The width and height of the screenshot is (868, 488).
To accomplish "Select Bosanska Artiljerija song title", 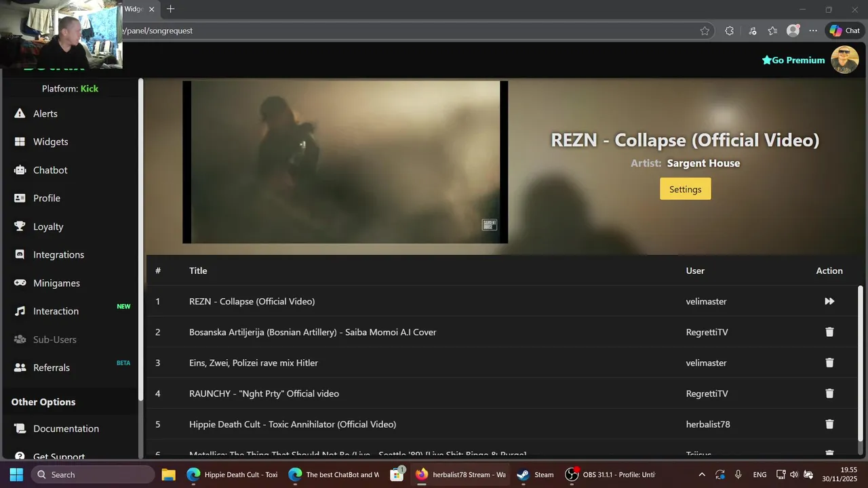I will 313,332.
